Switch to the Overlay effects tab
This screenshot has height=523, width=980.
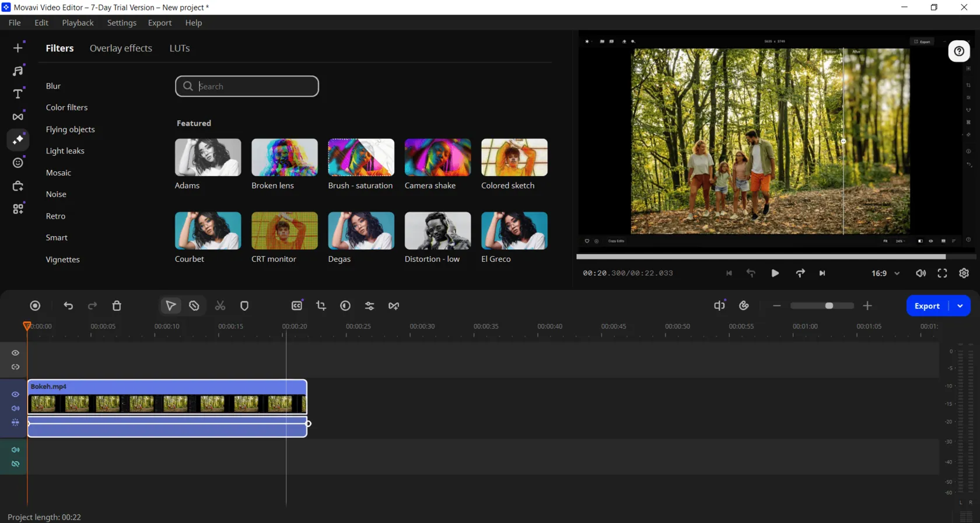click(121, 48)
